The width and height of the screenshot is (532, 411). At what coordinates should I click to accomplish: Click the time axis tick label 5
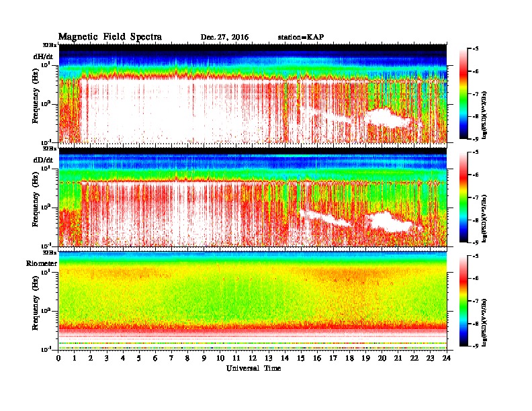point(139,358)
